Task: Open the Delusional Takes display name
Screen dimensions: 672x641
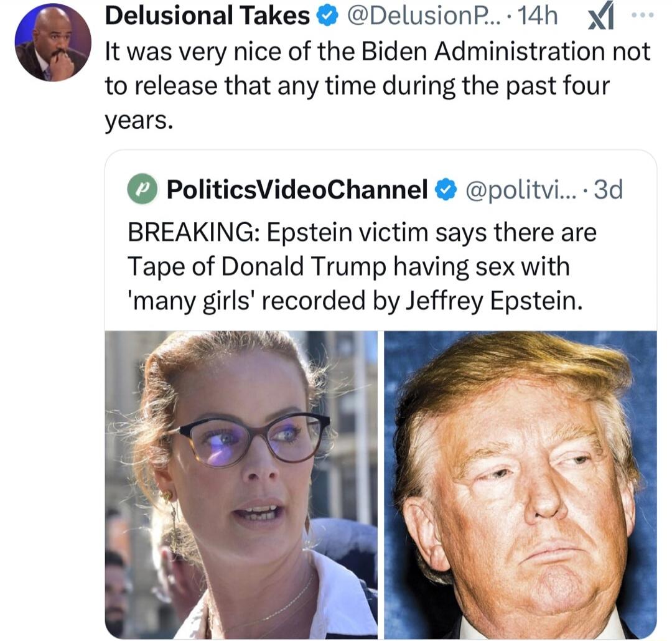Action: tap(207, 16)
